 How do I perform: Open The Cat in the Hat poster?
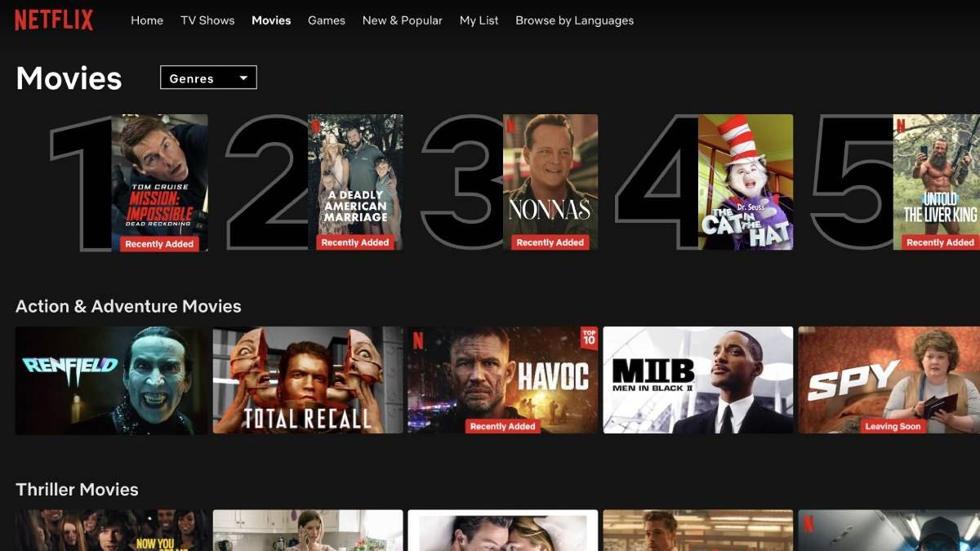coord(746,182)
